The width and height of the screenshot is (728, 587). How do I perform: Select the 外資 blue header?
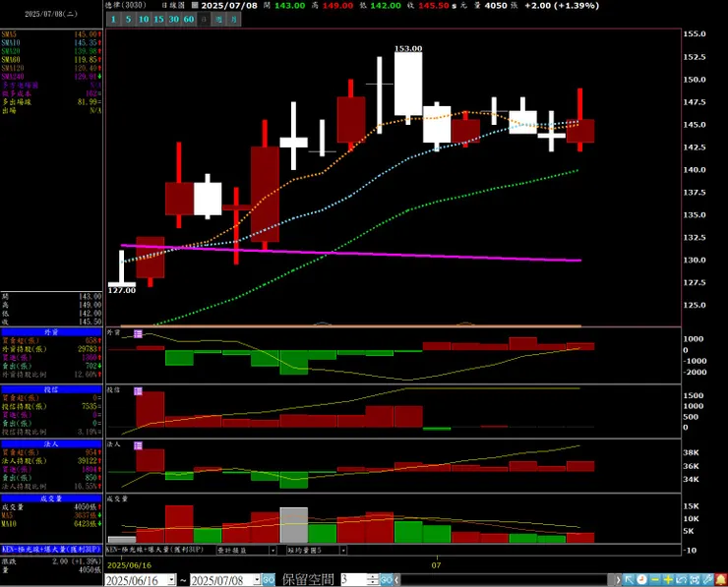tap(51, 332)
